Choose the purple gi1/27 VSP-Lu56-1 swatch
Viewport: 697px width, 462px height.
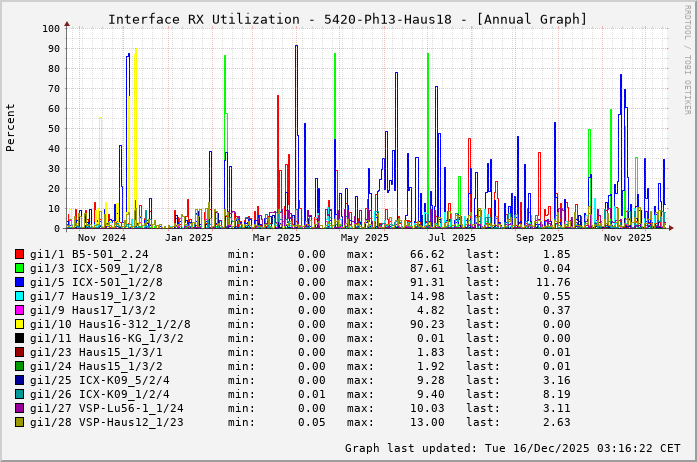[x=20, y=408]
